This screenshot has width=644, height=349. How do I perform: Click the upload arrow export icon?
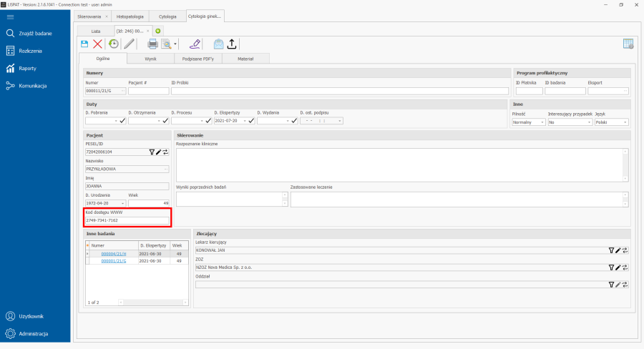coord(232,44)
